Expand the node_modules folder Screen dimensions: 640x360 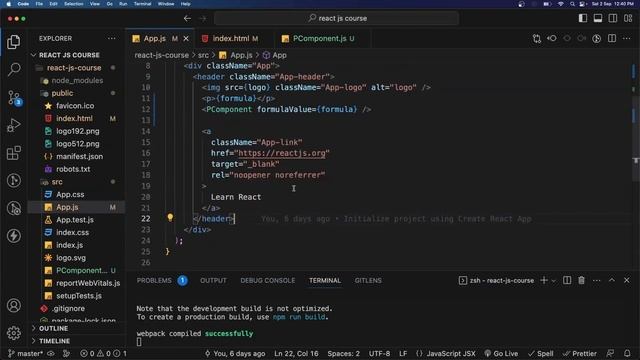pos(77,80)
